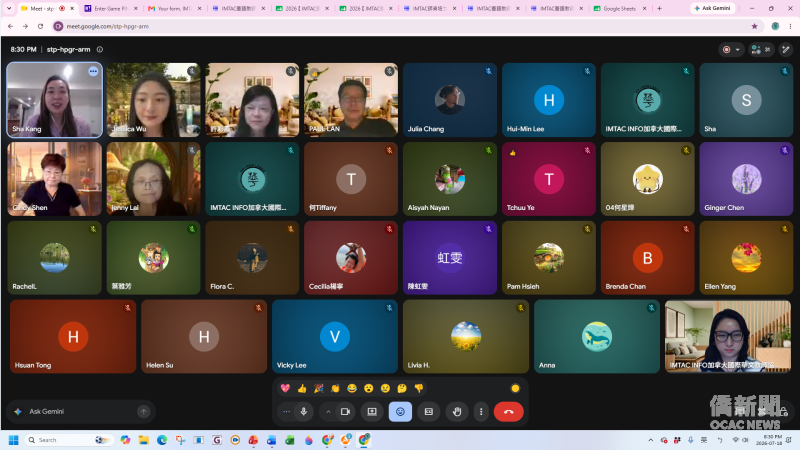The height and width of the screenshot is (450, 800).
Task: Raise hand in the meeting
Action: tap(457, 412)
